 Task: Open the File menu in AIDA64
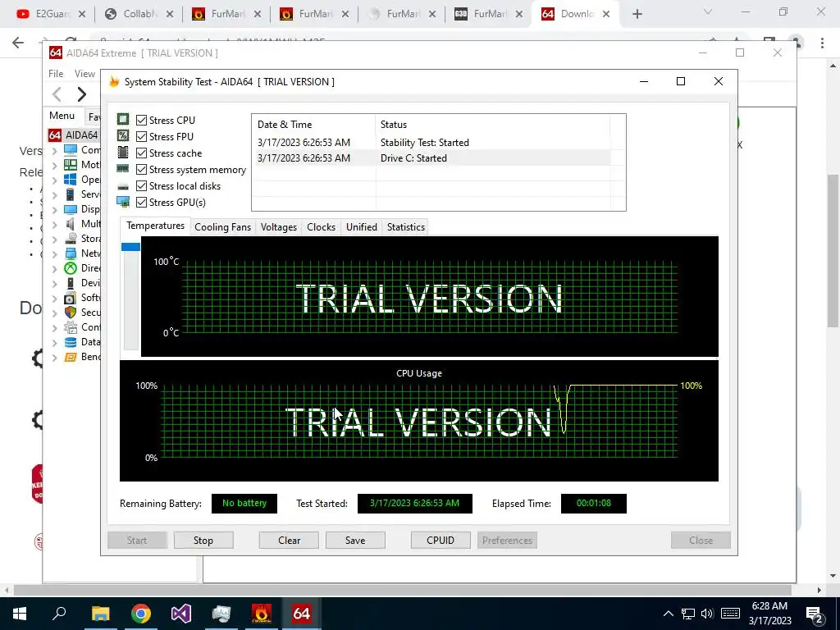pyautogui.click(x=56, y=73)
